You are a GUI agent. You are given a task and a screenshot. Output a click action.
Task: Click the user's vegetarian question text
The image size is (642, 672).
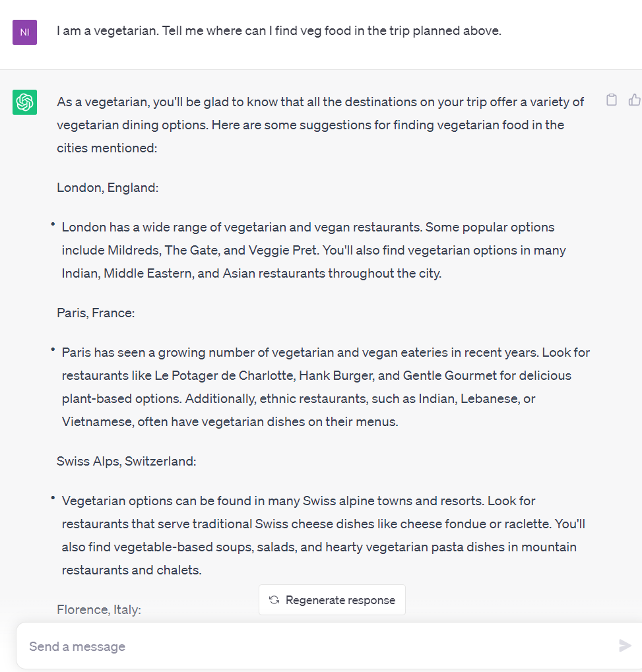[278, 31]
